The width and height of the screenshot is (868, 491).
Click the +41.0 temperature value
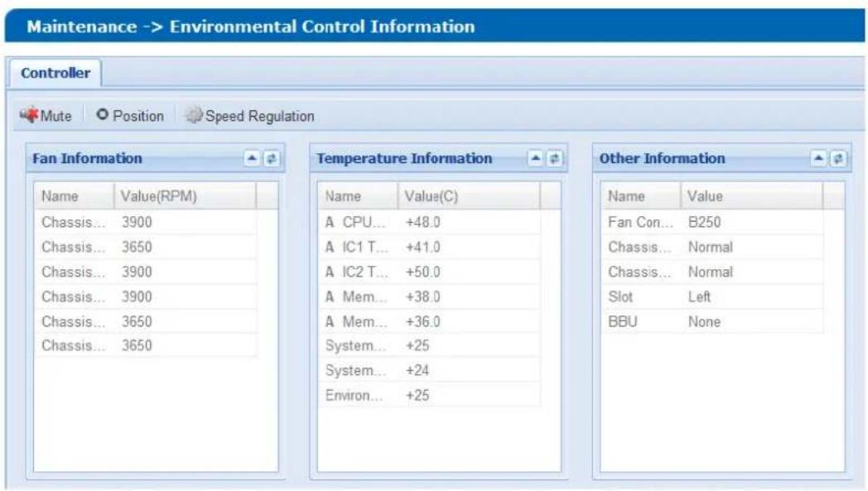(x=423, y=248)
